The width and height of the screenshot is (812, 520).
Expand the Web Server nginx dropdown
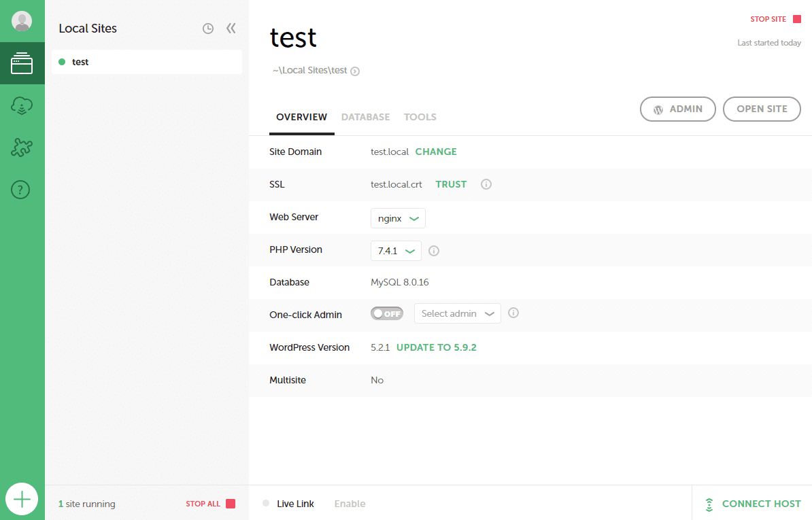point(398,218)
